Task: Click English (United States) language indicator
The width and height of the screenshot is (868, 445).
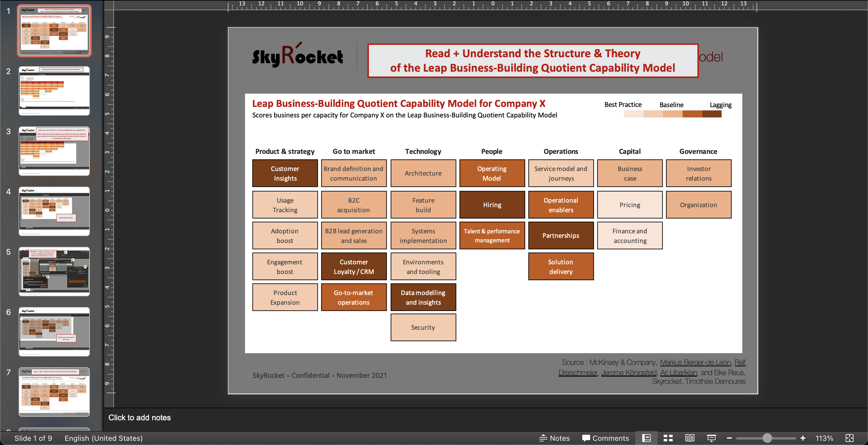Action: coord(103,438)
